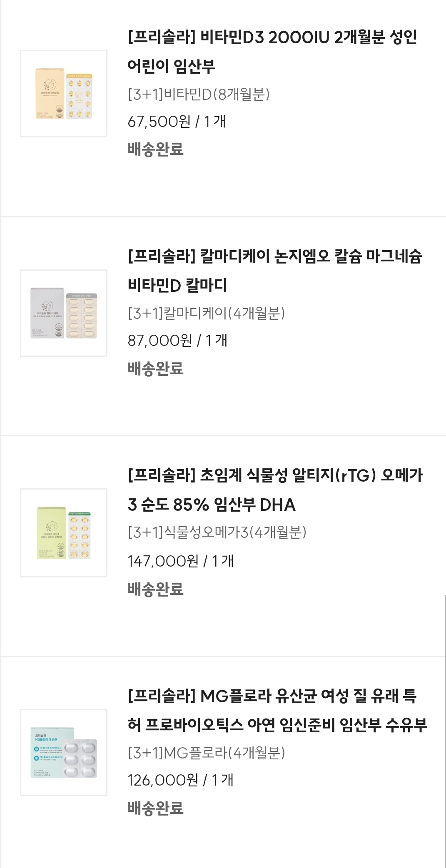Select the [3+1]비타민D(8개월분) option text

(x=199, y=95)
